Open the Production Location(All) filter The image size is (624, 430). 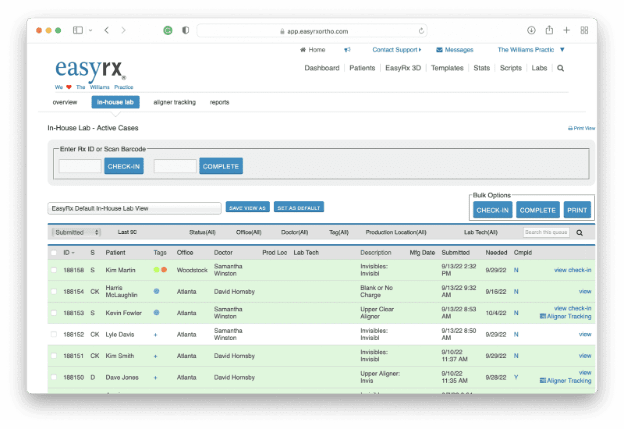click(x=396, y=232)
